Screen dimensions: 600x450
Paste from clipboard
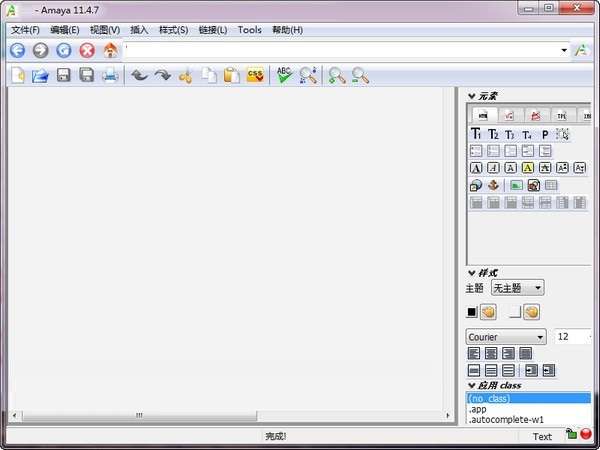coord(232,75)
